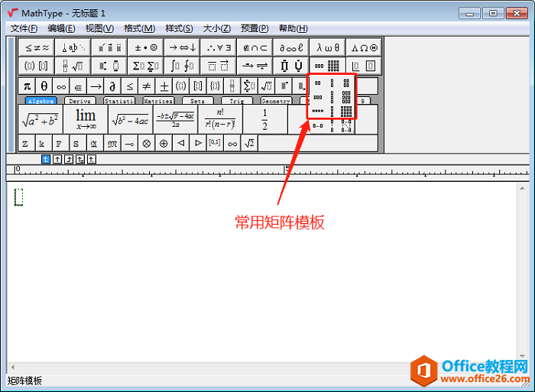Insert the circled times symbol ⊗ from bottom bar
Image resolution: width=535 pixels, height=392 pixels.
point(147,144)
